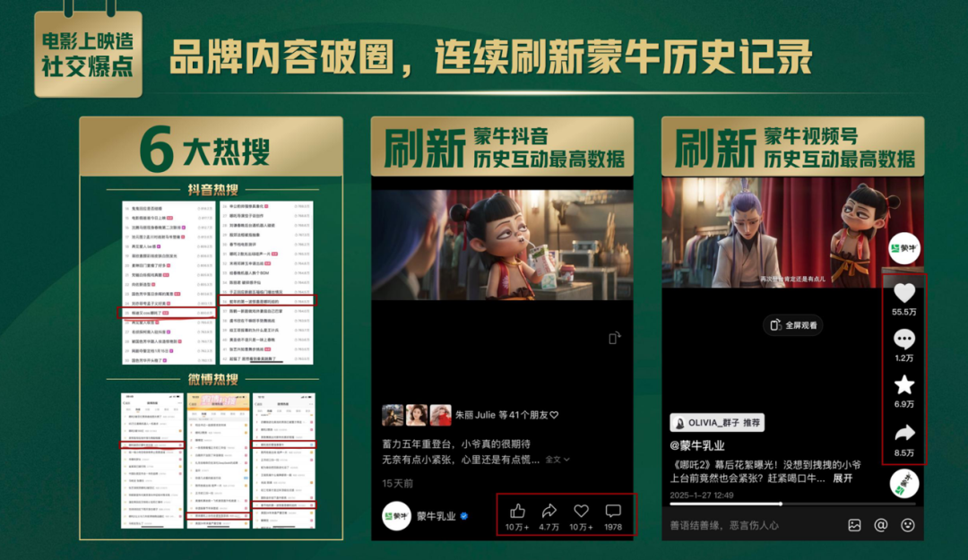Screen dimensions: 968x560
Task: Click the 2025-1-27 12:49 date text
Action: click(702, 495)
